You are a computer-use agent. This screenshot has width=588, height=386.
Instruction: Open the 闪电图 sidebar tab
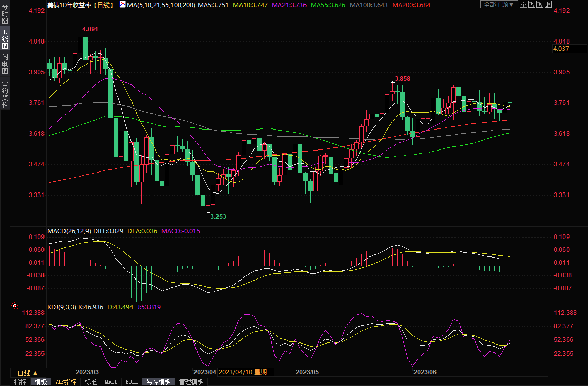[x=5, y=64]
